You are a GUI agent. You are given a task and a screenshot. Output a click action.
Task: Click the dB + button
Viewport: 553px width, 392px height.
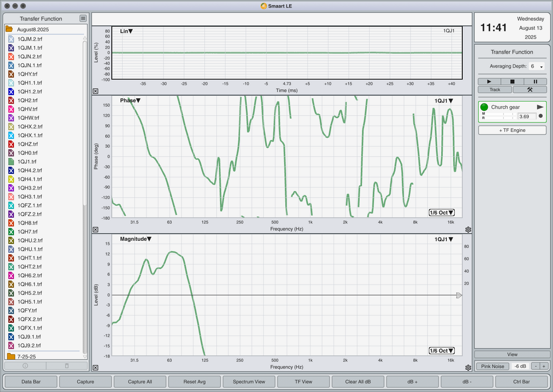(x=412, y=381)
